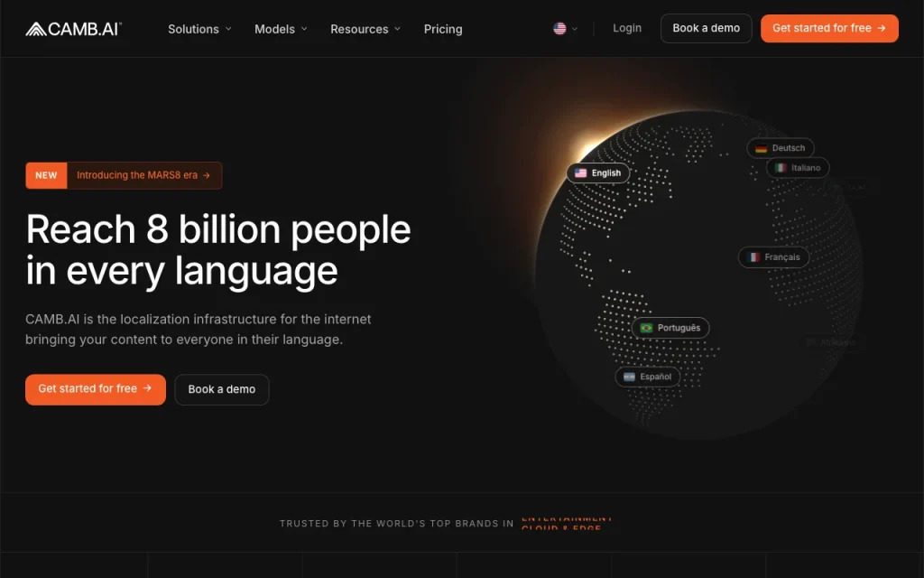Click the Argentine flag icon
This screenshot has width=924, height=578.
coord(629,377)
